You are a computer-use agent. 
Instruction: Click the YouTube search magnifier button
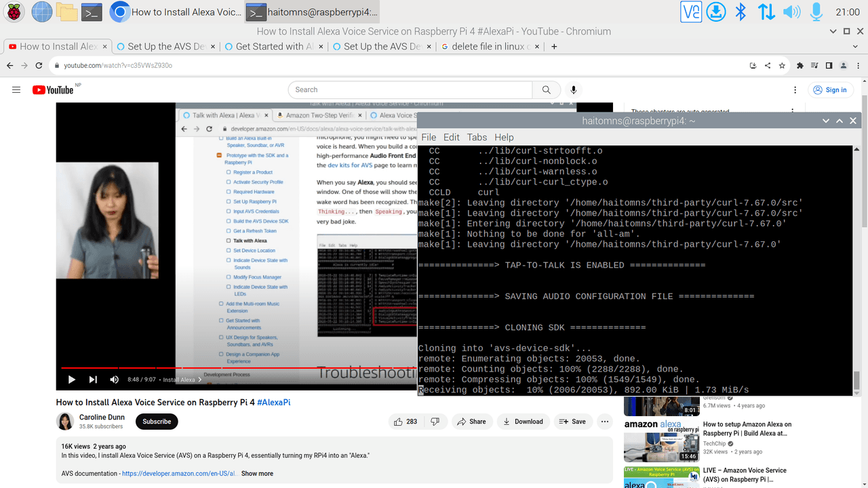pos(546,89)
